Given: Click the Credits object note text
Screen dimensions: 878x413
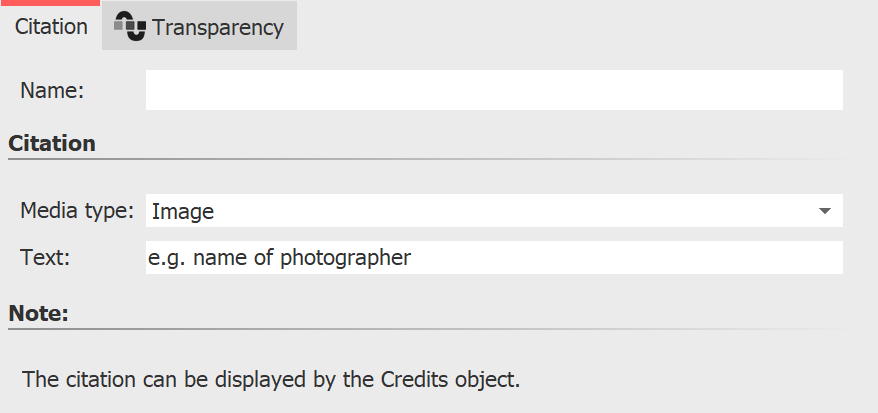Looking at the screenshot, I should click(271, 380).
